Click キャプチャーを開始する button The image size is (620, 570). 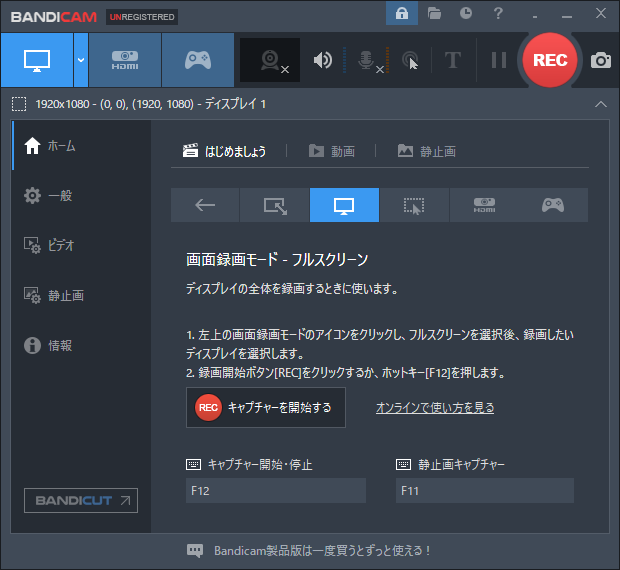[x=266, y=408]
